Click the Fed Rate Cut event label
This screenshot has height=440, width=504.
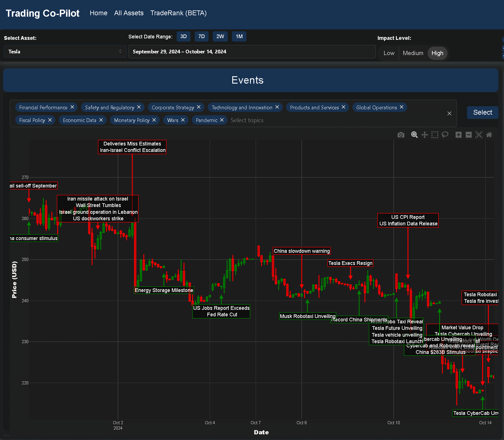click(222, 315)
